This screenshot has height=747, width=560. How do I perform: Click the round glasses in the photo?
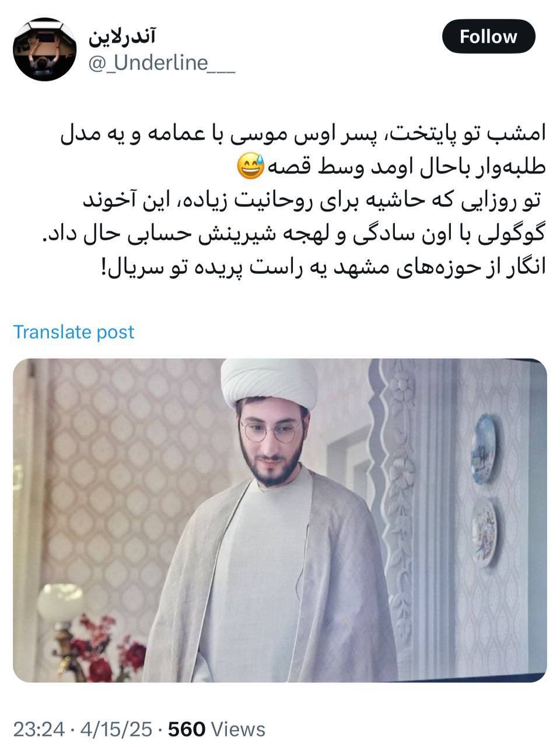(271, 431)
